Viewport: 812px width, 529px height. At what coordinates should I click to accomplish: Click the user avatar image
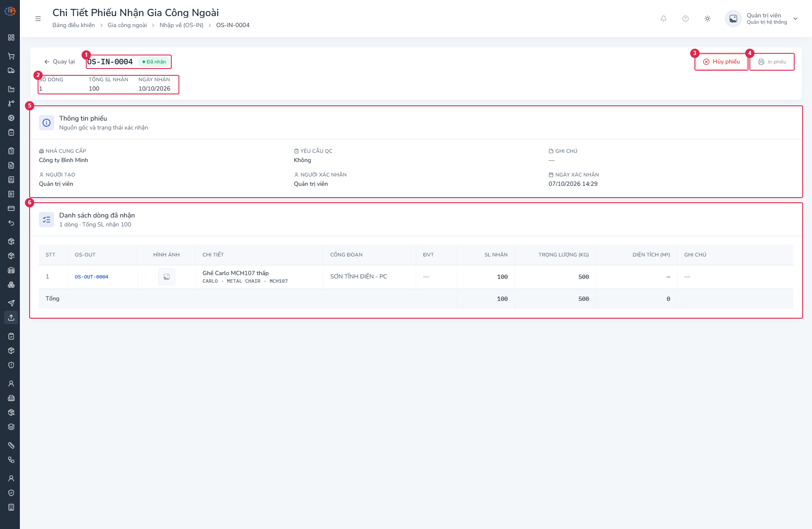point(733,19)
